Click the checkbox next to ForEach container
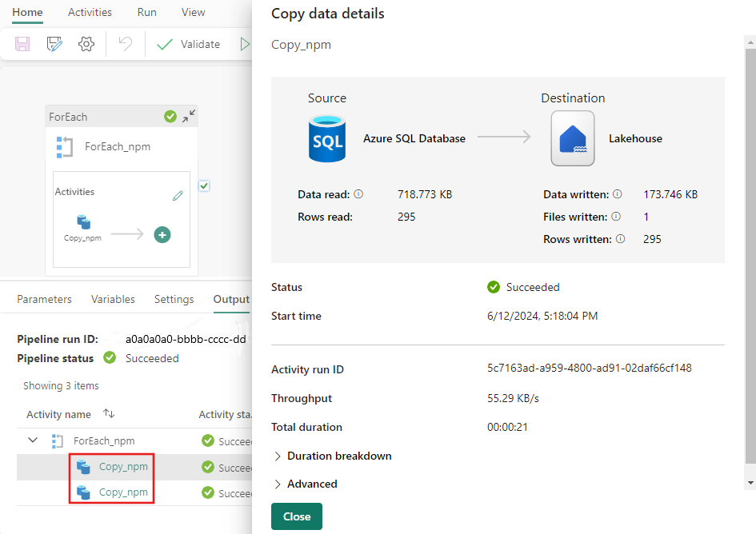The height and width of the screenshot is (534, 756). (x=204, y=185)
